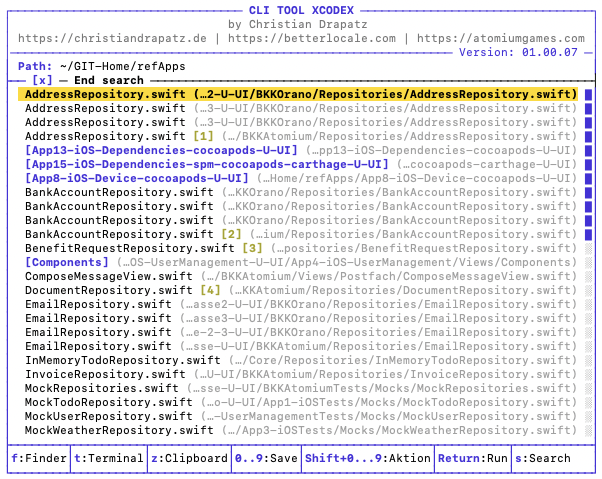Select MockWeatherRepository.swift row
Image resolution: width=602 pixels, height=479 pixels.
[301, 430]
